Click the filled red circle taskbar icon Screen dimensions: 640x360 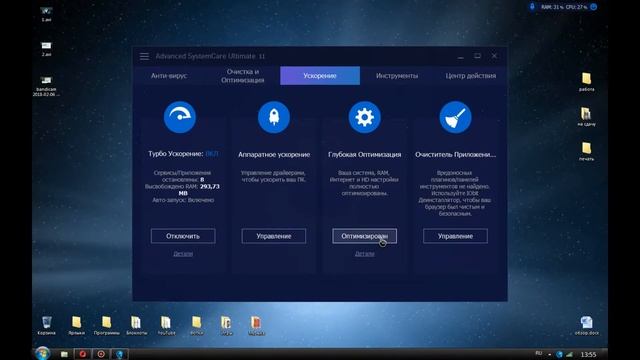[x=82, y=354]
